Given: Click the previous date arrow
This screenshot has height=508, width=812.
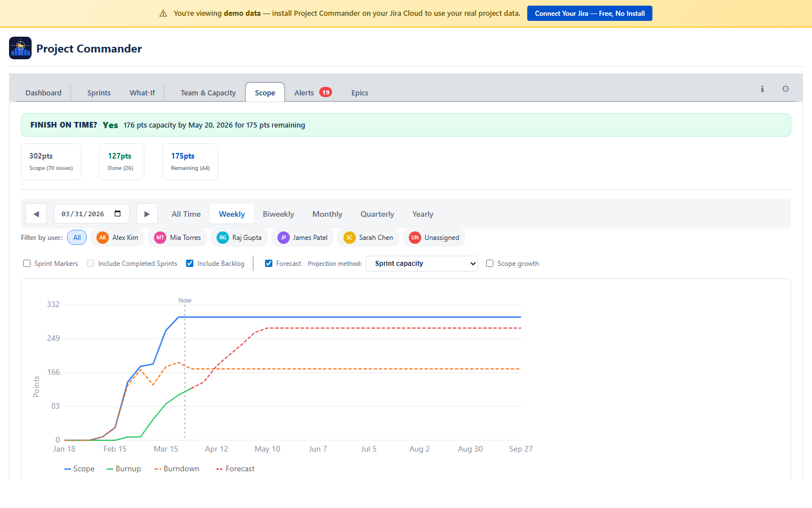Looking at the screenshot, I should [x=36, y=213].
